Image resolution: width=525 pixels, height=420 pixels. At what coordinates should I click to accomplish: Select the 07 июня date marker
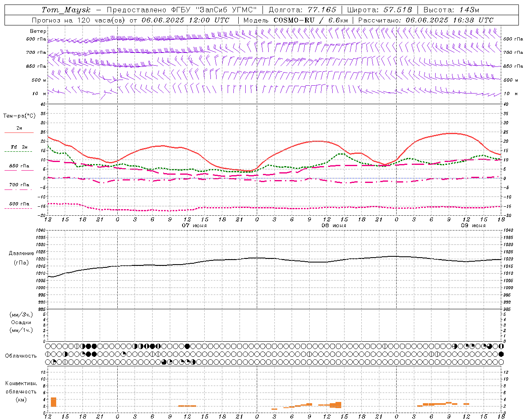point(194,226)
